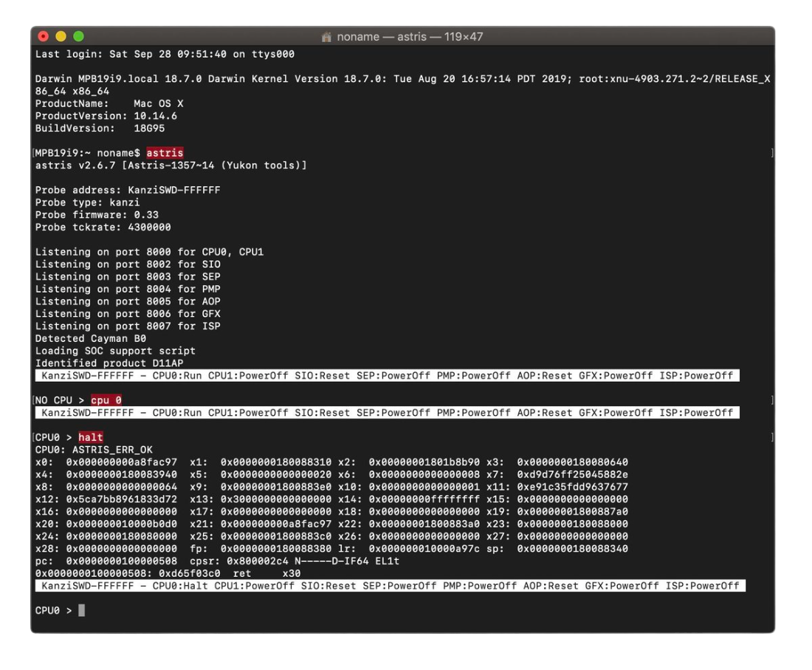
Task: Close the Terminal window with red button
Action: [x=44, y=36]
